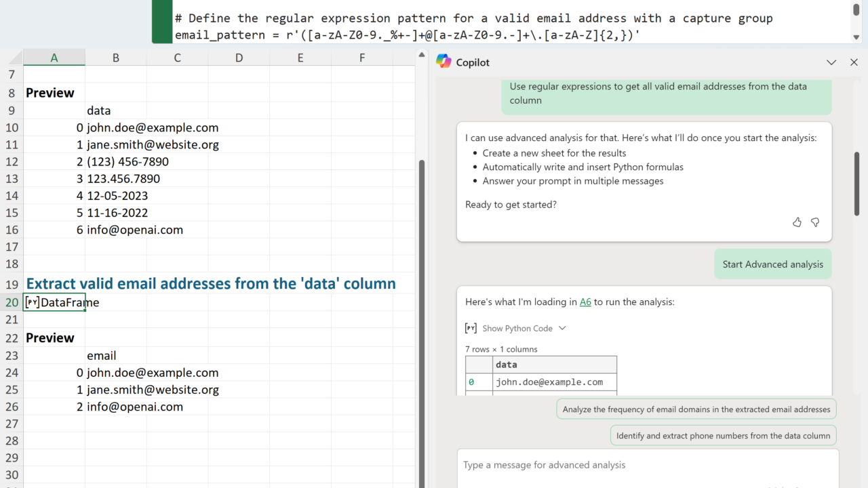Screen dimensions: 868x488
Task: Click the advanced analysis message input box
Action: click(x=648, y=465)
